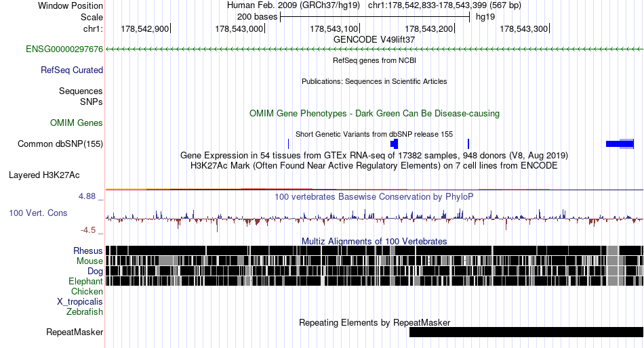Click the ENSG00000297676 gene label
The height and width of the screenshot is (348, 644).
[64, 49]
